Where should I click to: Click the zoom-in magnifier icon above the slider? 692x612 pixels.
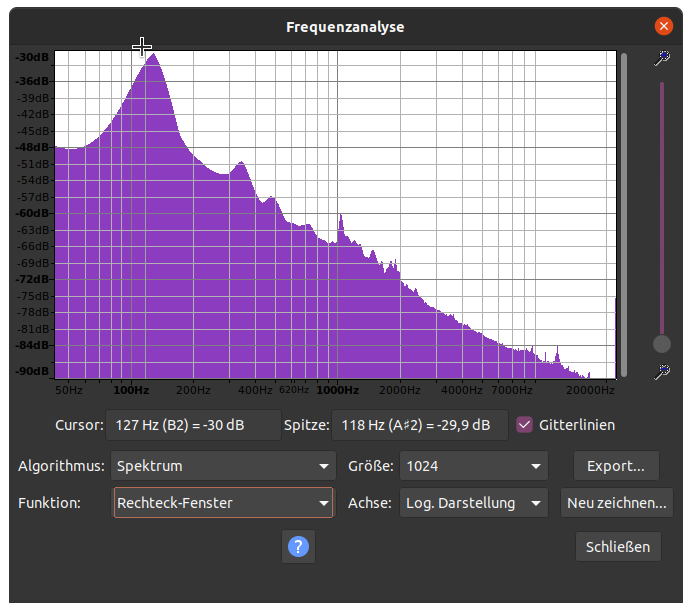click(662, 58)
